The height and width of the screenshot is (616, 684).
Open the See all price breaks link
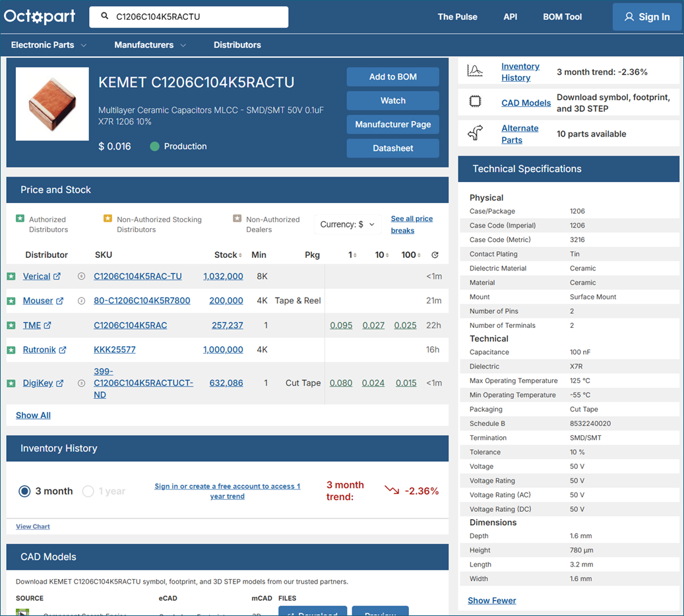coord(412,225)
